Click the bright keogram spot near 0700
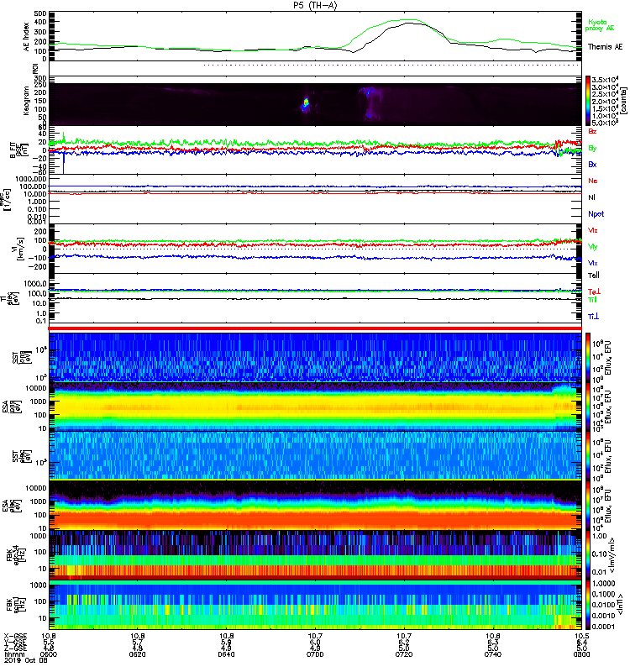This screenshot has height=672, width=630. click(x=306, y=102)
